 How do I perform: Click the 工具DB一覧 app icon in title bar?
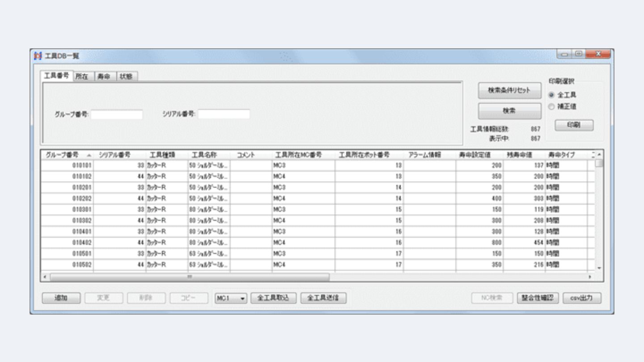(38, 56)
